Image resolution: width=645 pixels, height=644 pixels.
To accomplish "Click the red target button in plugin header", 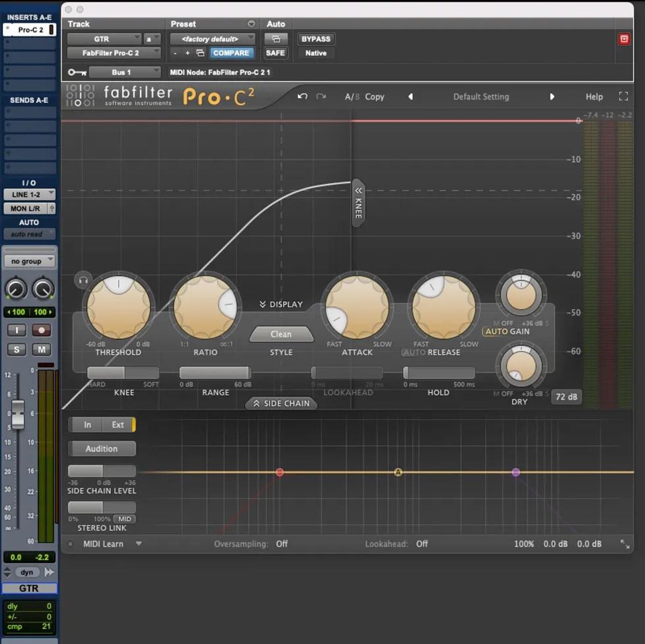I will tap(623, 39).
